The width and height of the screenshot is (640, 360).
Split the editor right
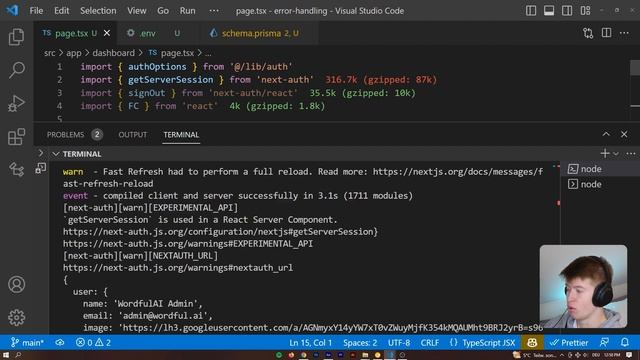point(607,33)
